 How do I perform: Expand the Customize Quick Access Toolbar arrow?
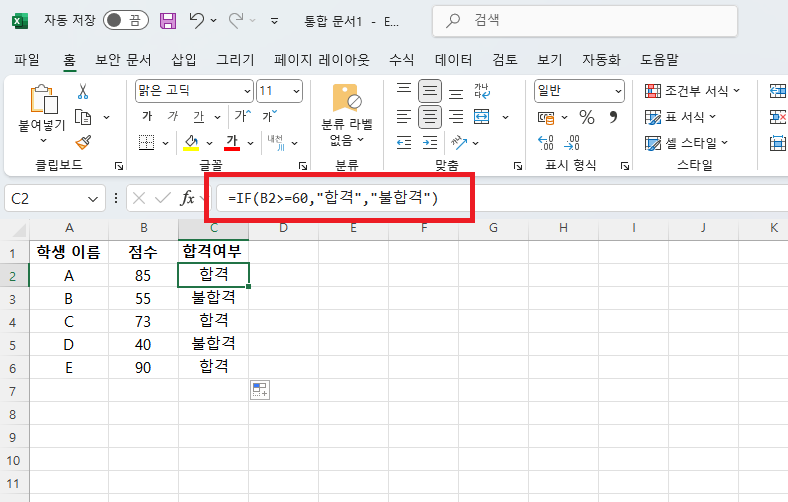click(x=274, y=21)
